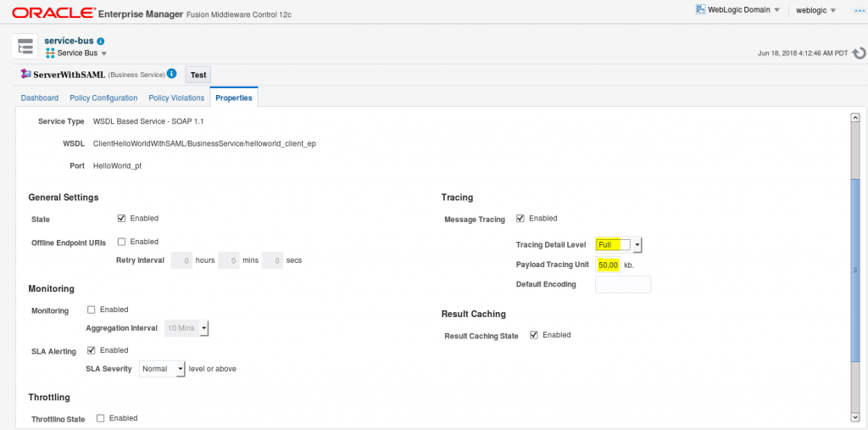Screen dimensions: 868x430
Task: Click the service-bus title link
Action: pyautogui.click(x=69, y=41)
